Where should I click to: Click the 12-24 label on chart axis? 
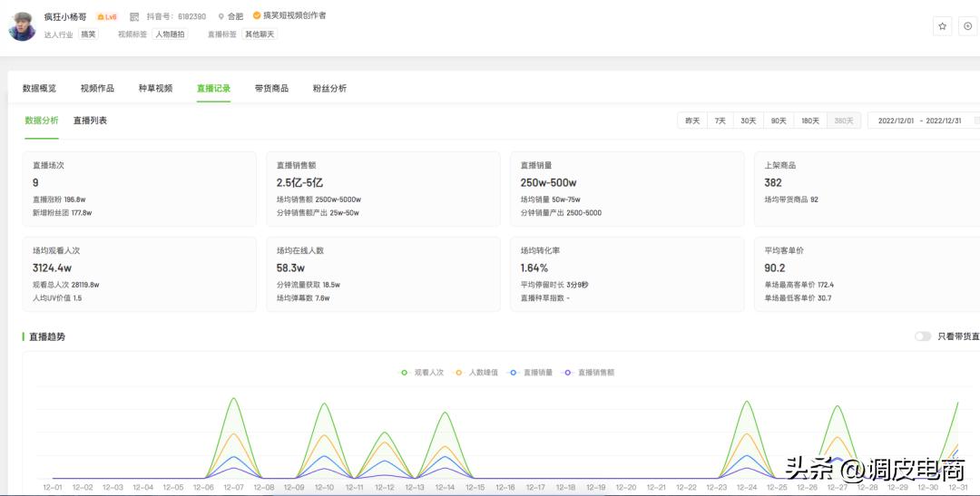[x=747, y=487]
